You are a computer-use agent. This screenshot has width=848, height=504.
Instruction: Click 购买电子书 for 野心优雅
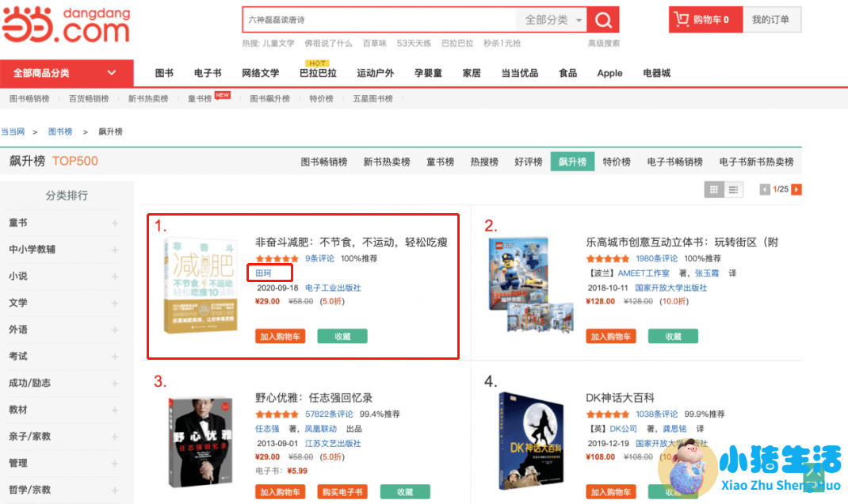342,492
